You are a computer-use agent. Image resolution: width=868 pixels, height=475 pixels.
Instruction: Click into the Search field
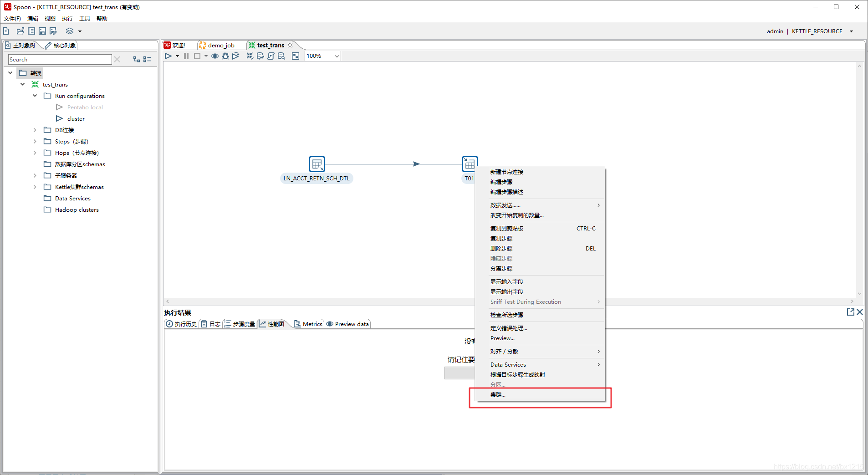click(60, 59)
